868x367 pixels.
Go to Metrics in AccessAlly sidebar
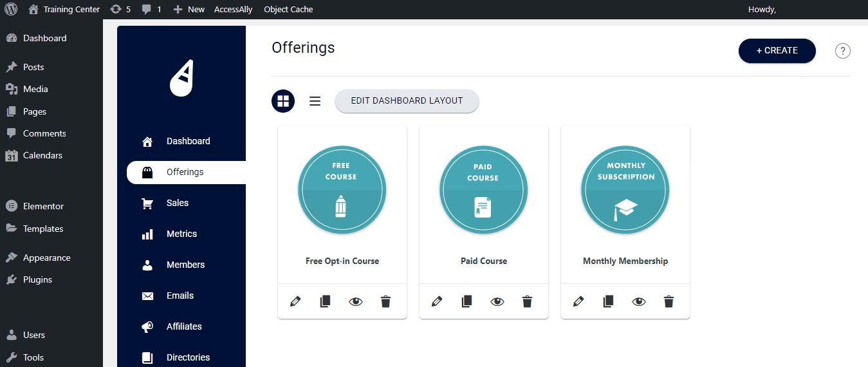181,234
